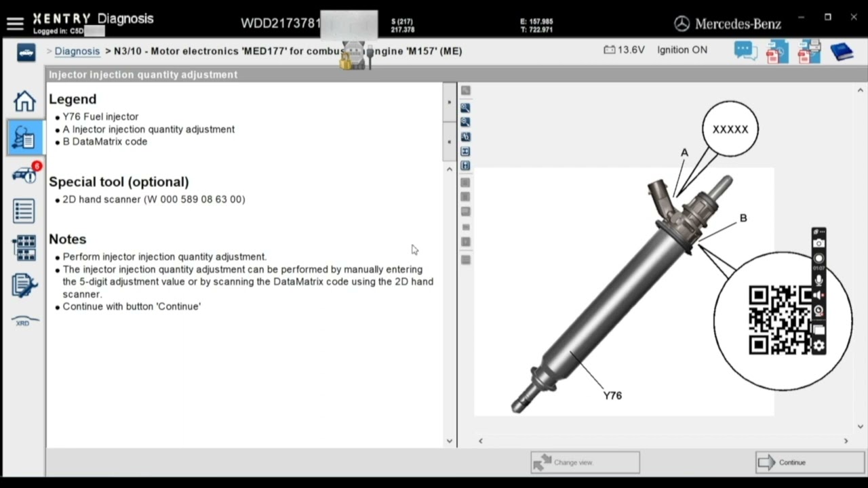
Task: Click image pane scroll-right arrow
Action: click(x=845, y=441)
